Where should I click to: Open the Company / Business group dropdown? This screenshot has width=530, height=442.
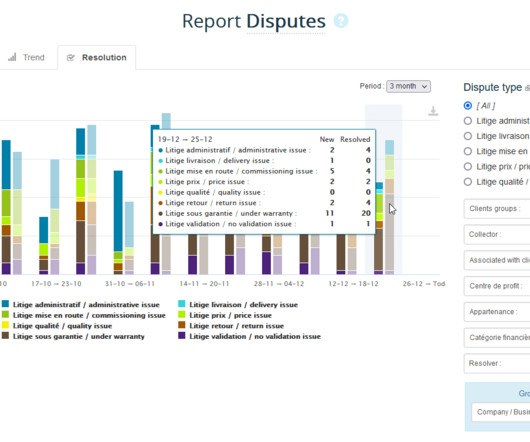coord(501,412)
